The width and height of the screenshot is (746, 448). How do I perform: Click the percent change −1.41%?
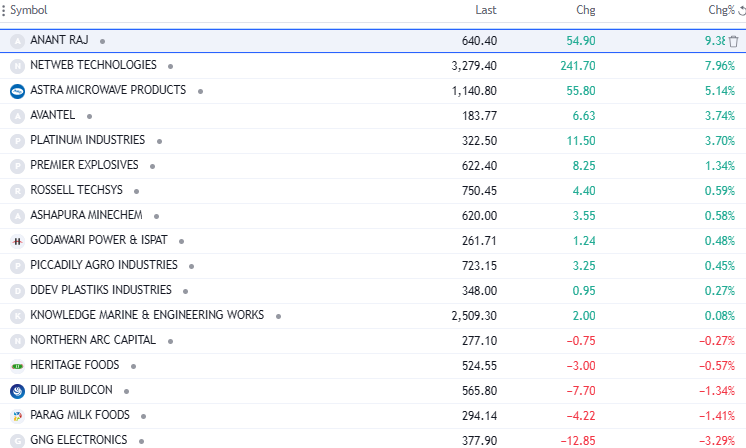pos(717,416)
